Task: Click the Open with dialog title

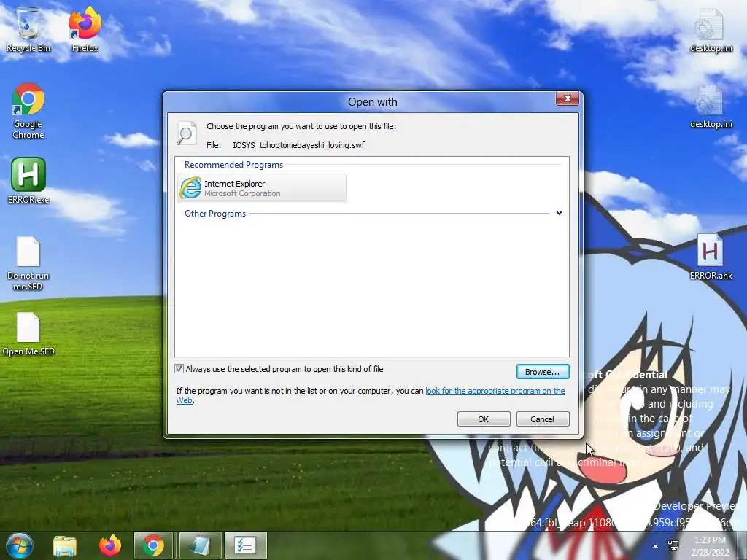Action: click(x=373, y=102)
